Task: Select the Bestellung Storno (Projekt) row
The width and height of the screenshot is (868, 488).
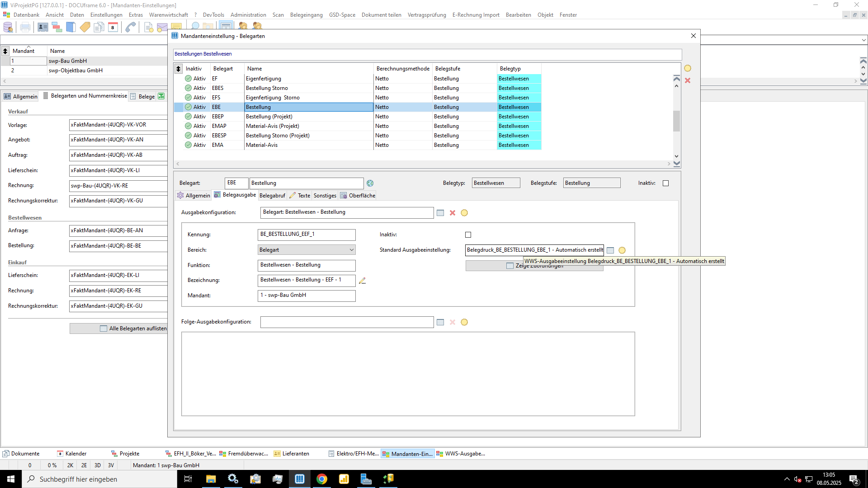Action: (358, 136)
